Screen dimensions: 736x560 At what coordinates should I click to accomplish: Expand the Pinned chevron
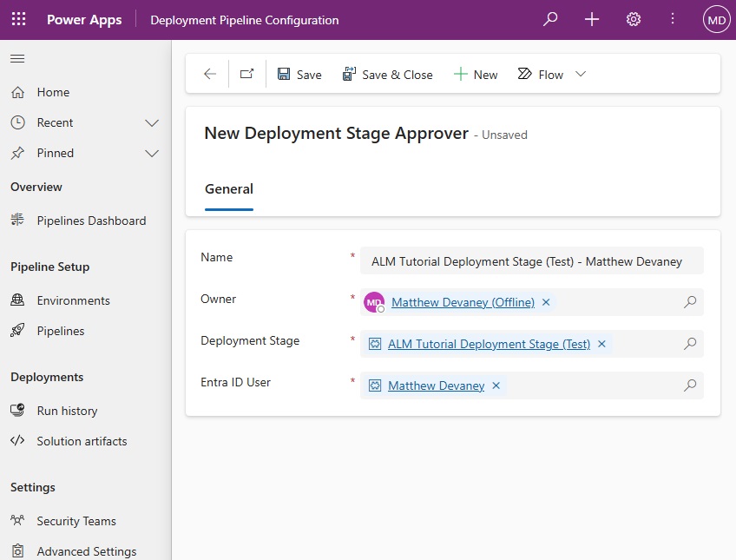coord(152,154)
